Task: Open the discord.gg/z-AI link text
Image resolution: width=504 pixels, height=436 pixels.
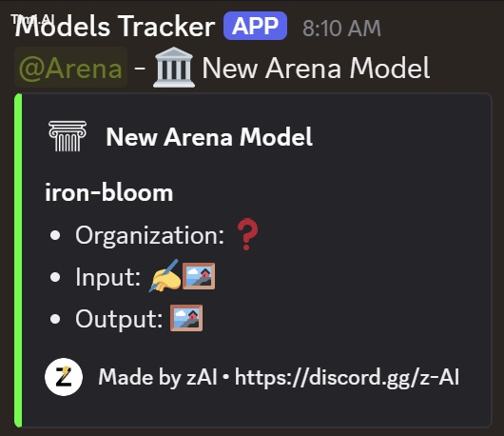Action: [x=347, y=377]
